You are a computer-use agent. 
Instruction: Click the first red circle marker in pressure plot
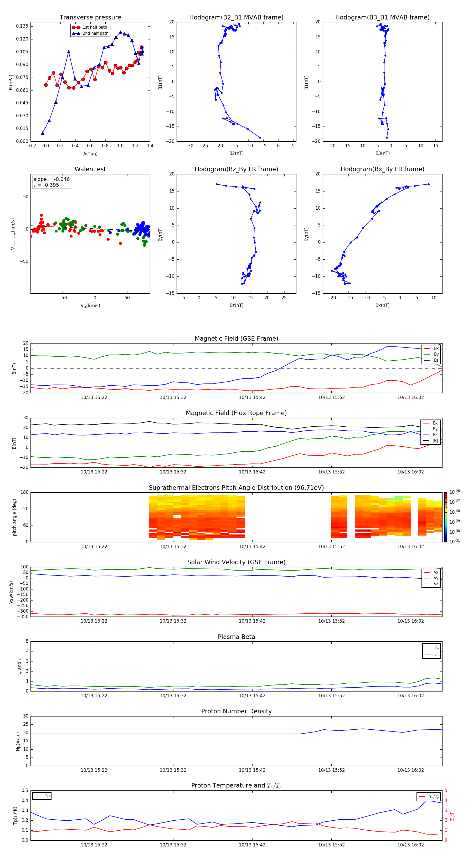coord(46,85)
